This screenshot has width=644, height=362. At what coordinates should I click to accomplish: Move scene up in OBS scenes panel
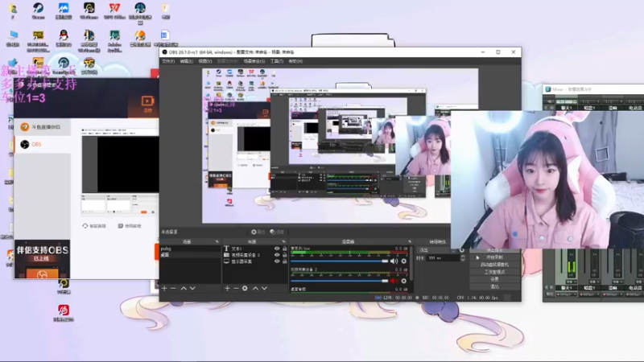click(x=184, y=289)
